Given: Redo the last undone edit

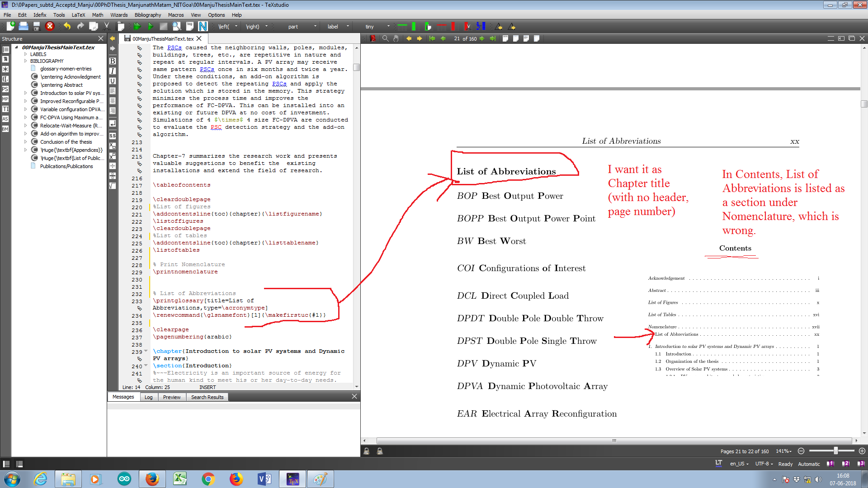Looking at the screenshot, I should [80, 26].
